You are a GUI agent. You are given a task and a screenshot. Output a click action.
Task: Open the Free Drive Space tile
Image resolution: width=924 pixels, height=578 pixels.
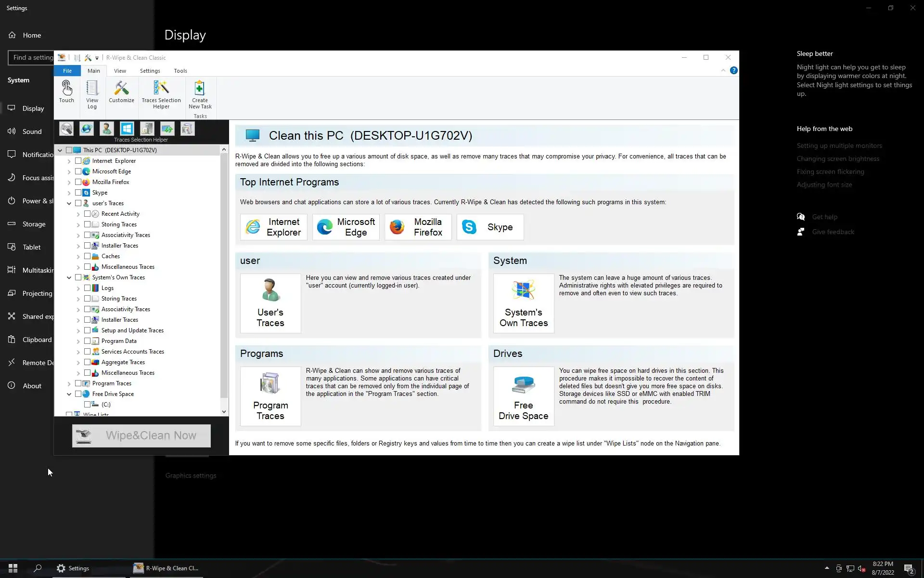[523, 396]
